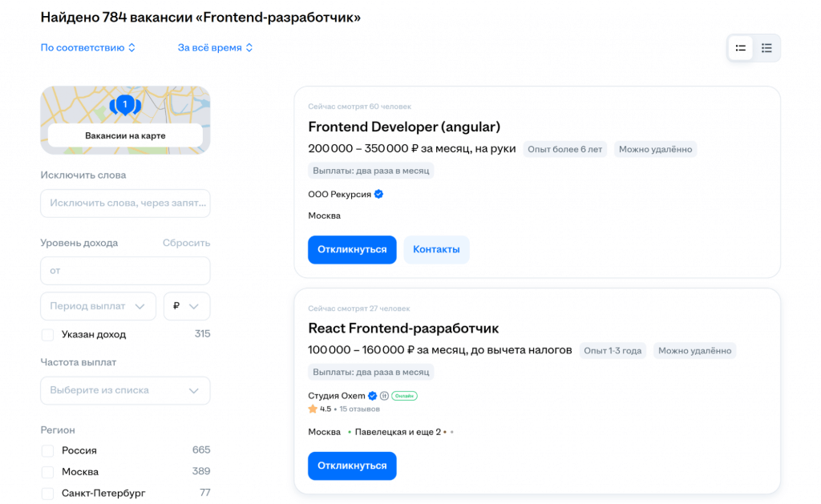
Task: Click the count 315 next to Указан доход
Action: click(x=202, y=334)
